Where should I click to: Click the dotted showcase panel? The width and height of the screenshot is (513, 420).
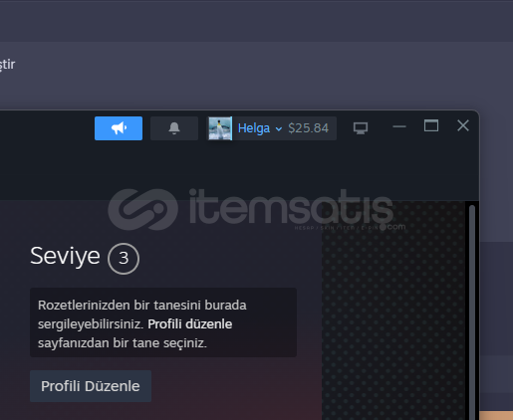tap(393, 311)
